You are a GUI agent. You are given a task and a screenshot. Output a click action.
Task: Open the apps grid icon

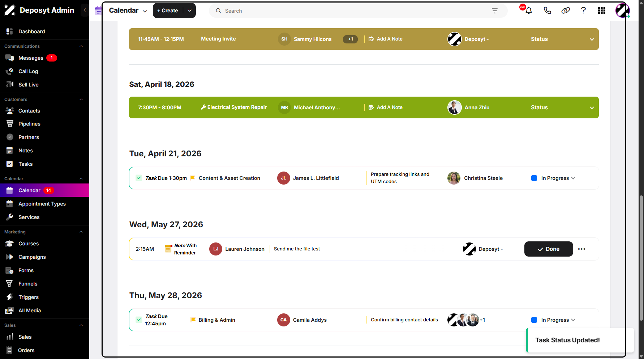pyautogui.click(x=602, y=10)
